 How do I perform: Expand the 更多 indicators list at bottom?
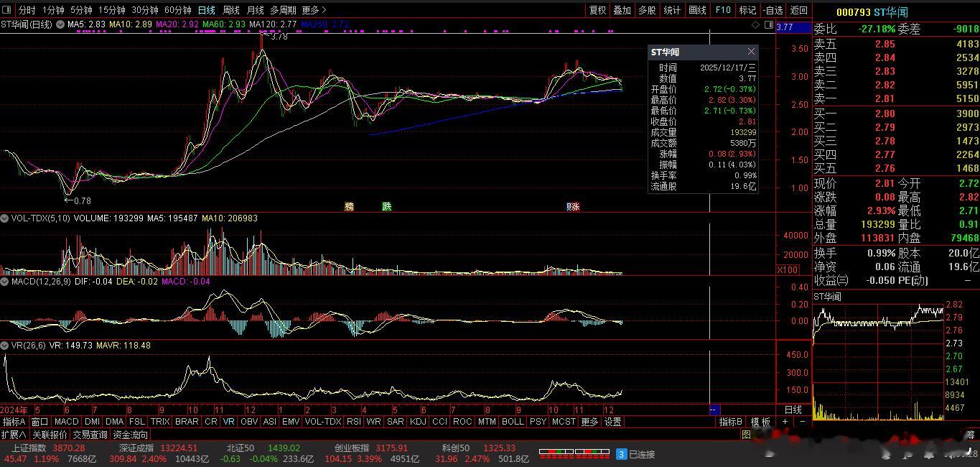pyautogui.click(x=589, y=422)
